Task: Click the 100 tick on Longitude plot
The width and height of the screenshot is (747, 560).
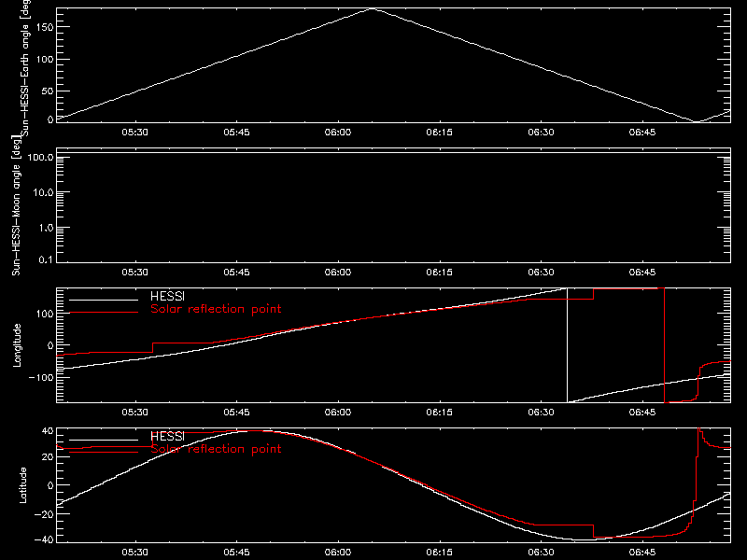Action: (45, 314)
